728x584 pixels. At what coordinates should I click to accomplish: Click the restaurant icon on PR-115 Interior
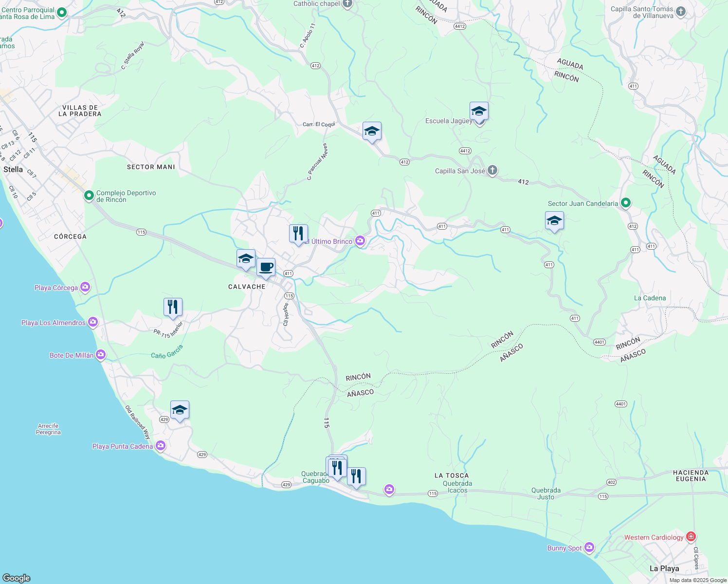pos(173,306)
